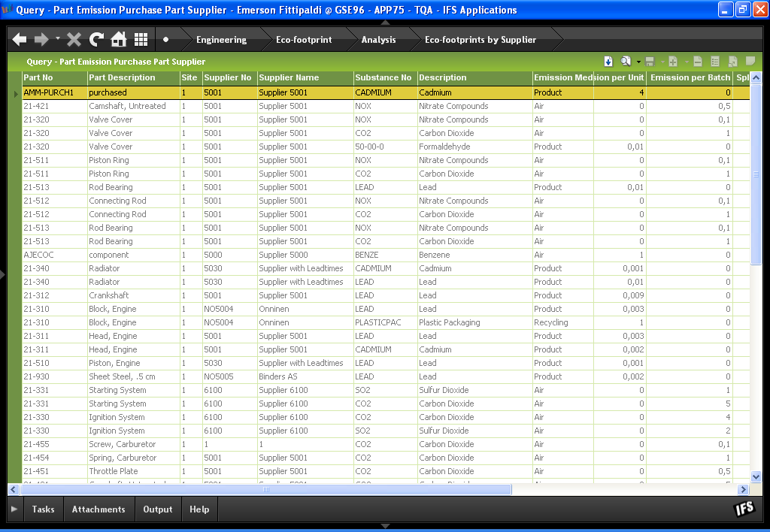Screen dimensions: 770x532
Task: Click the Notes sticky icon
Action: pyautogui.click(x=750, y=61)
